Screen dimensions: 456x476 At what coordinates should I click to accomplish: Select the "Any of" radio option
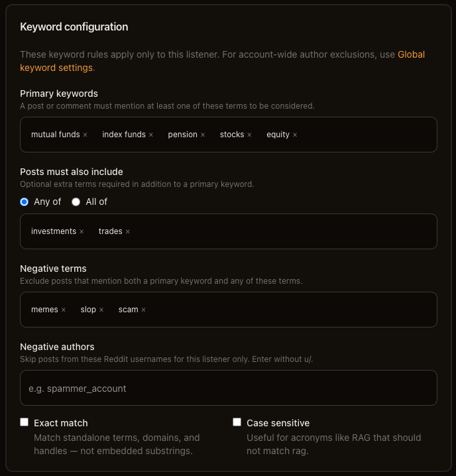pyautogui.click(x=25, y=202)
